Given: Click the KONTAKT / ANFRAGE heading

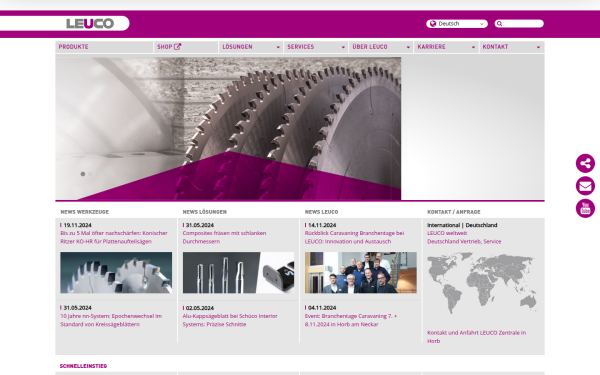Looking at the screenshot, I should [454, 212].
